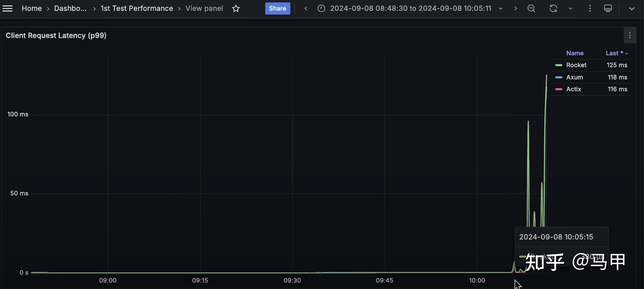The height and width of the screenshot is (289, 644).
Task: Refresh the dashboard
Action: point(553,9)
